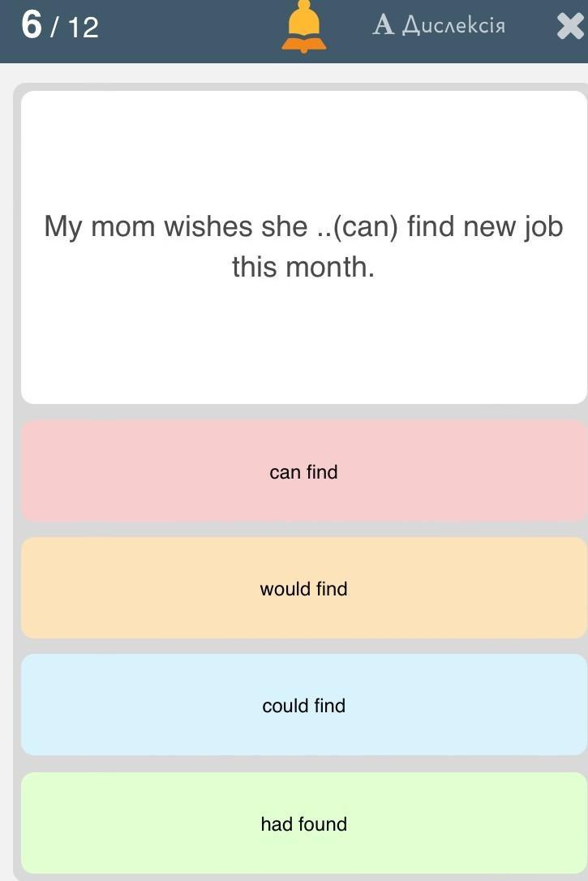Screen dimensions: 588x881
Task: Tap the orange answer block
Action: pyautogui.click(x=122, y=604)
